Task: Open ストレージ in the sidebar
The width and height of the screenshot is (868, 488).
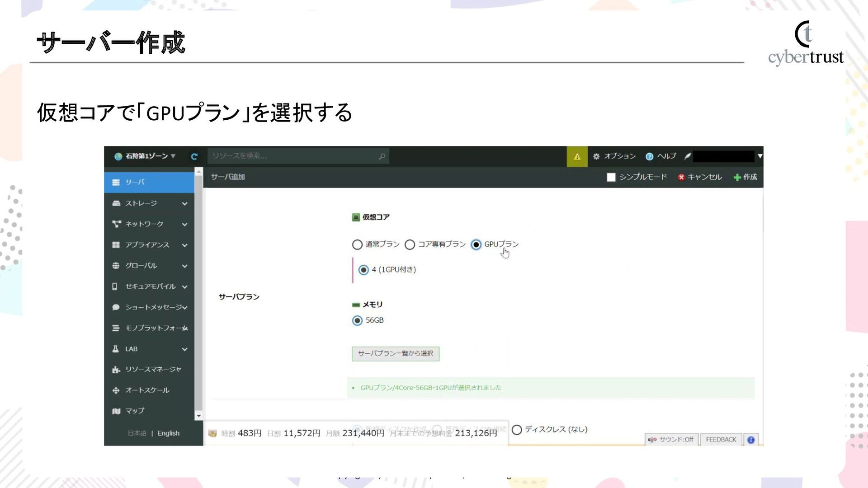Action: click(149, 203)
